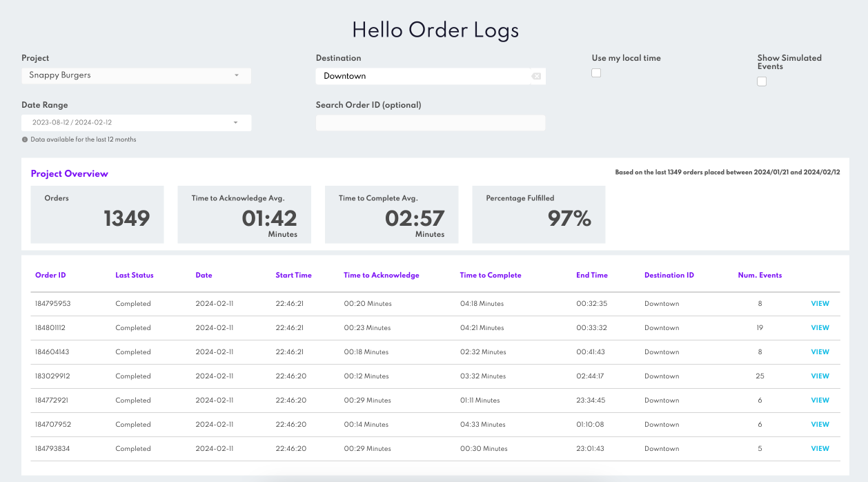Viewport: 868px width, 482px height.
Task: Select order ID 184795953 text
Action: pos(53,304)
